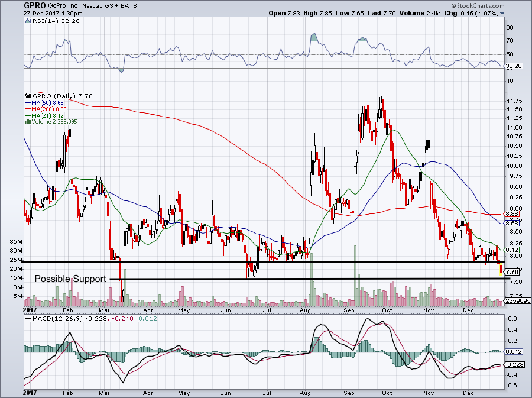Viewport: 532px width, 398px height.
Task: Click the 7.70 last price tag
Action: [512, 272]
